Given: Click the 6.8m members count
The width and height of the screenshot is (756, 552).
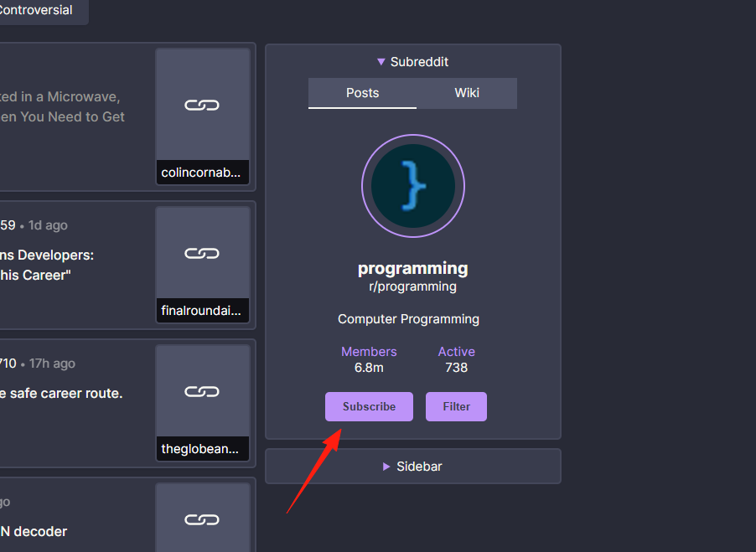Looking at the screenshot, I should click(369, 368).
